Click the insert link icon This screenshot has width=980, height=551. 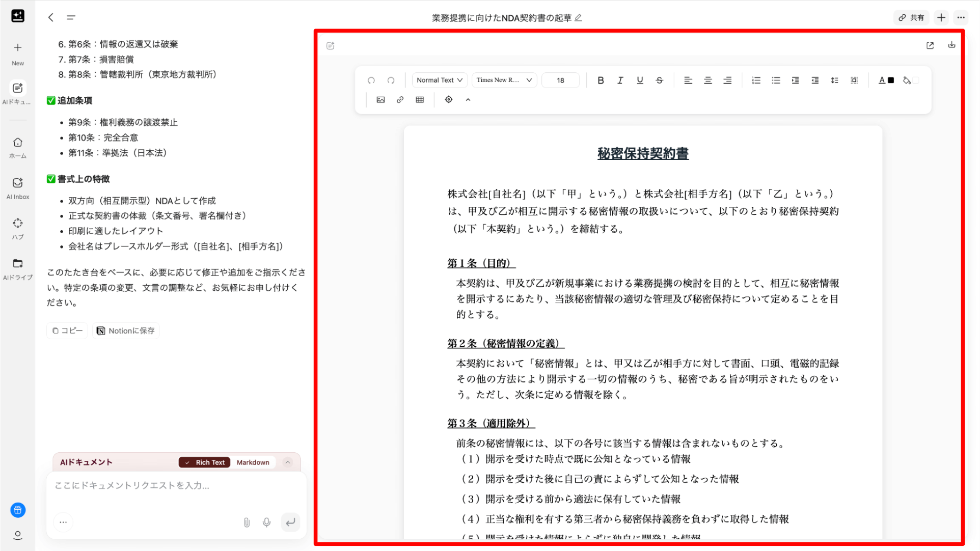pyautogui.click(x=400, y=100)
